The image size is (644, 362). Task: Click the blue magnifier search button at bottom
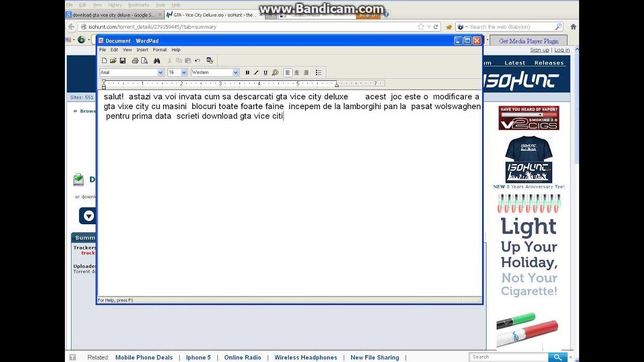coord(557,357)
